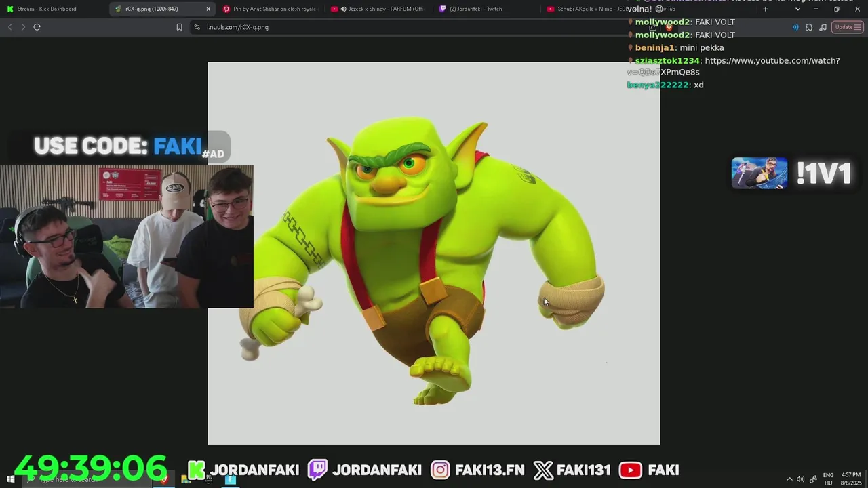
Task: Click the link-shaped tray icon
Action: [813, 479]
